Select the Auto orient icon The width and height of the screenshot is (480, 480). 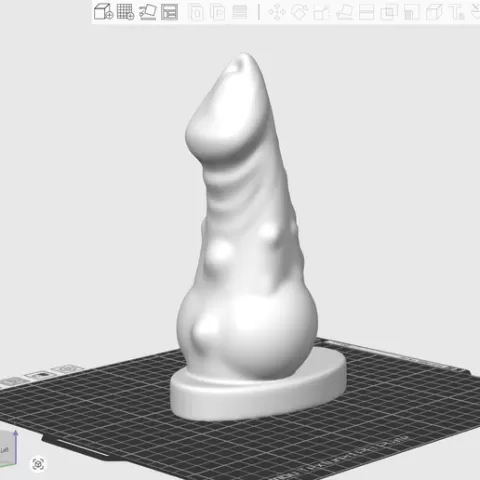[x=147, y=12]
